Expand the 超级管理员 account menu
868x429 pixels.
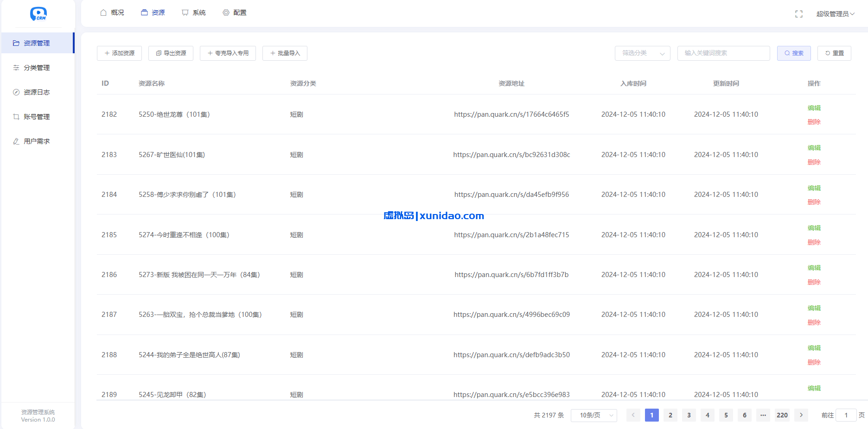(x=836, y=13)
